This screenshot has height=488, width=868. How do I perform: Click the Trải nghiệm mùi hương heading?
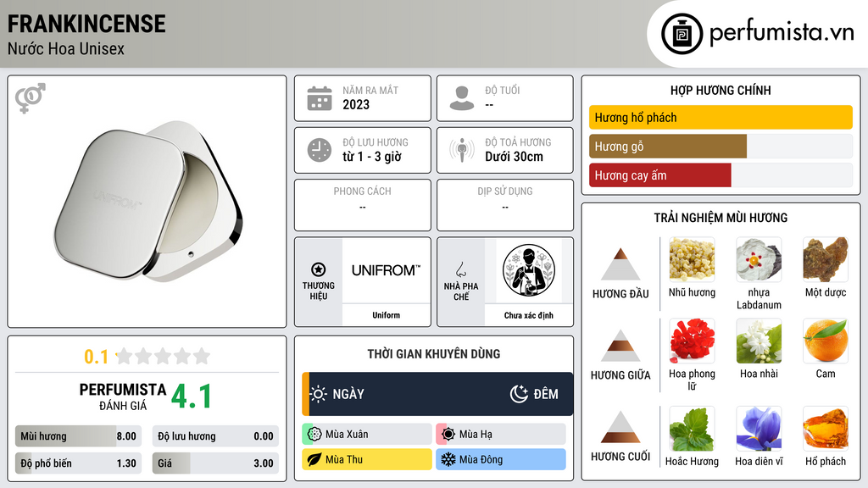[721, 218]
